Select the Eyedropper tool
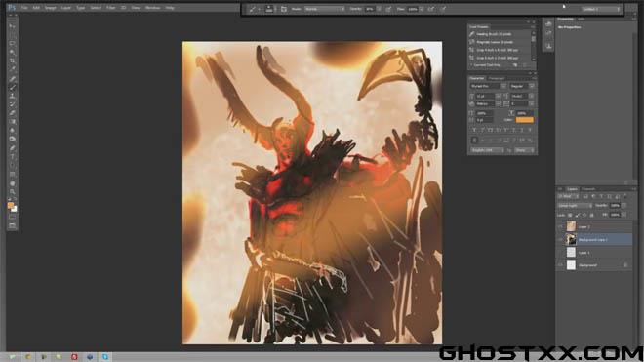644x362 pixels. (x=13, y=69)
